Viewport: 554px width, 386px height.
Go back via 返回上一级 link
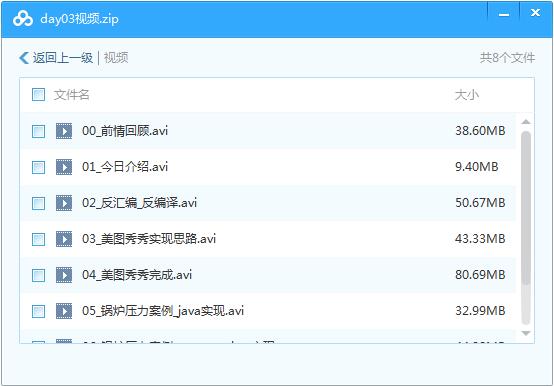click(63, 58)
